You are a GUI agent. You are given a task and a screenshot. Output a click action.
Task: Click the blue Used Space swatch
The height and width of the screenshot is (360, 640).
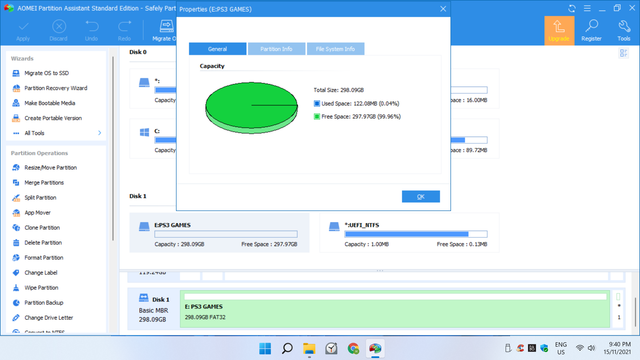click(x=317, y=104)
